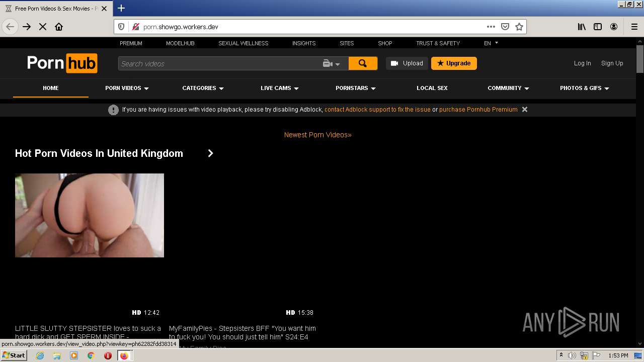644x362 pixels.
Task: Click the site logo
Action: [62, 63]
